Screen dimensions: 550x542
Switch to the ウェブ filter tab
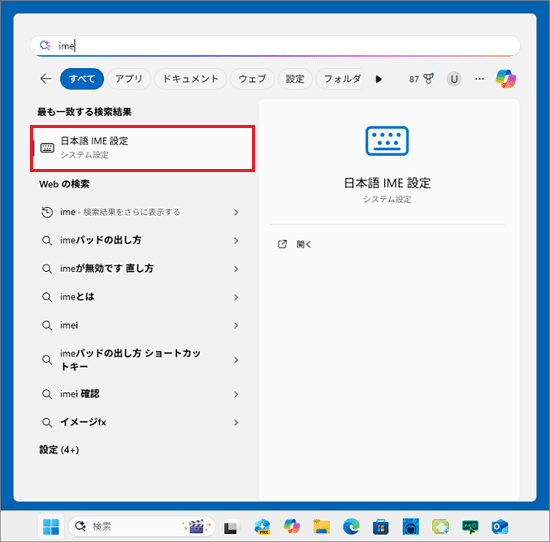[x=252, y=79]
